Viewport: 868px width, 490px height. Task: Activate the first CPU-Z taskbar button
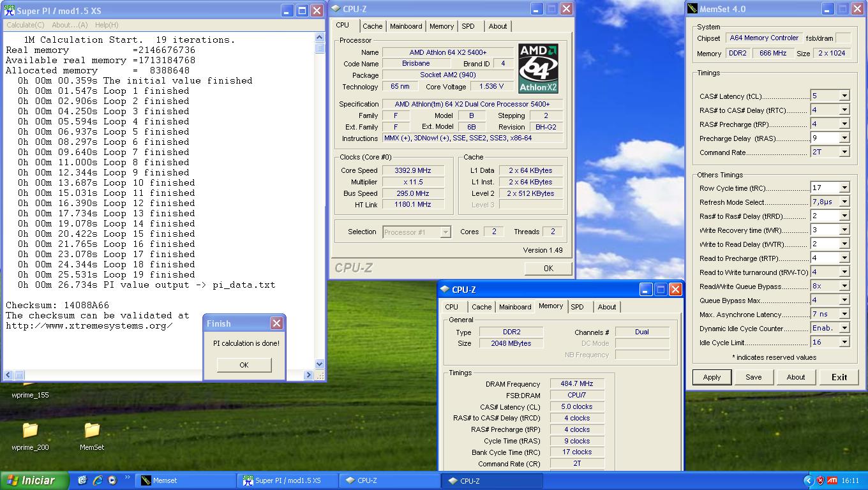coord(389,480)
